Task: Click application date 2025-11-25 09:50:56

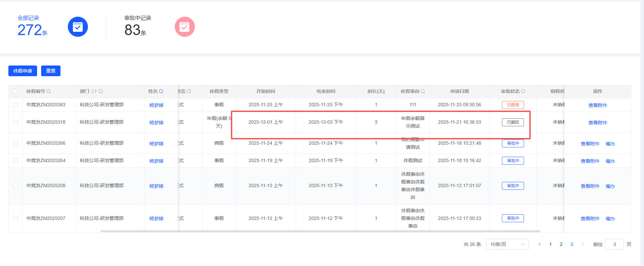Action: coord(460,105)
